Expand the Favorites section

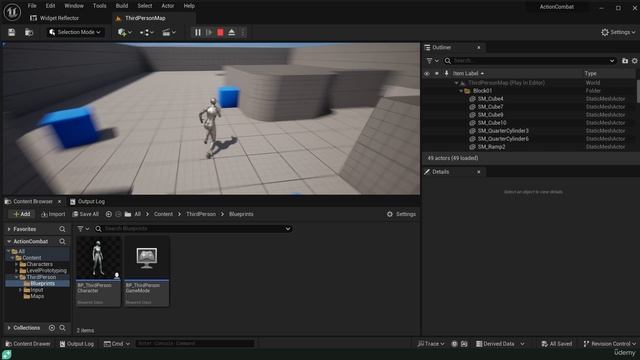[9, 229]
